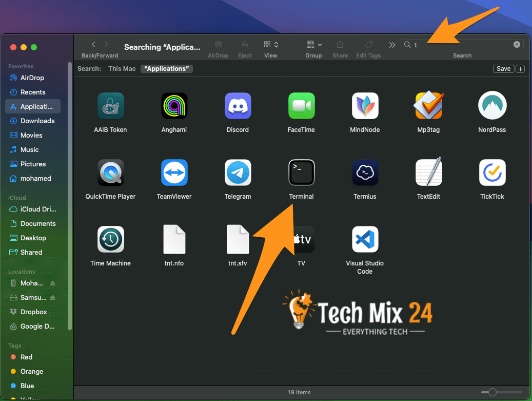Select the Time Machine icon

pos(111,239)
